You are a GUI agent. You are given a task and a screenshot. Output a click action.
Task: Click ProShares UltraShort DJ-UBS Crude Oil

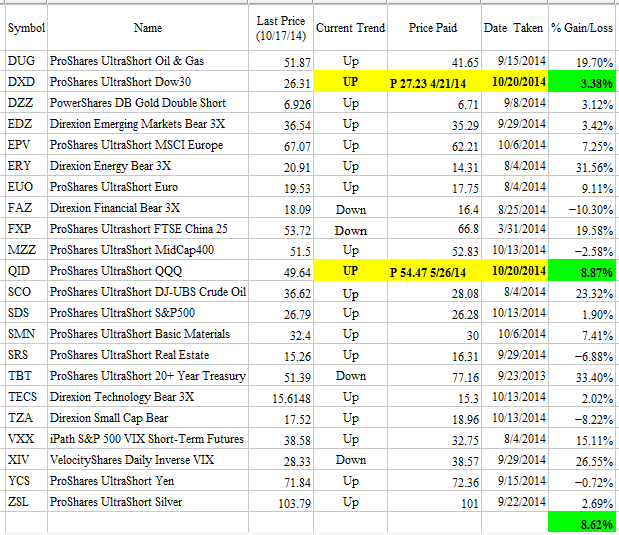[x=148, y=291]
